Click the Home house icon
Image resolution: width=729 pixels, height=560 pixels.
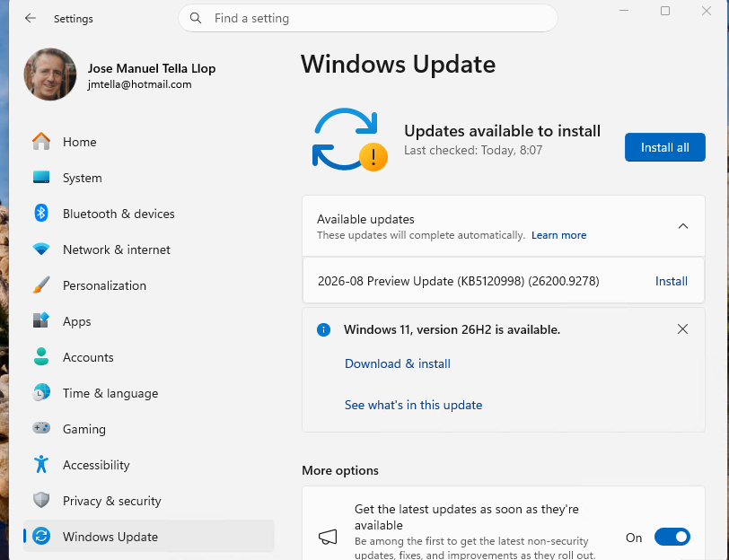tap(41, 141)
